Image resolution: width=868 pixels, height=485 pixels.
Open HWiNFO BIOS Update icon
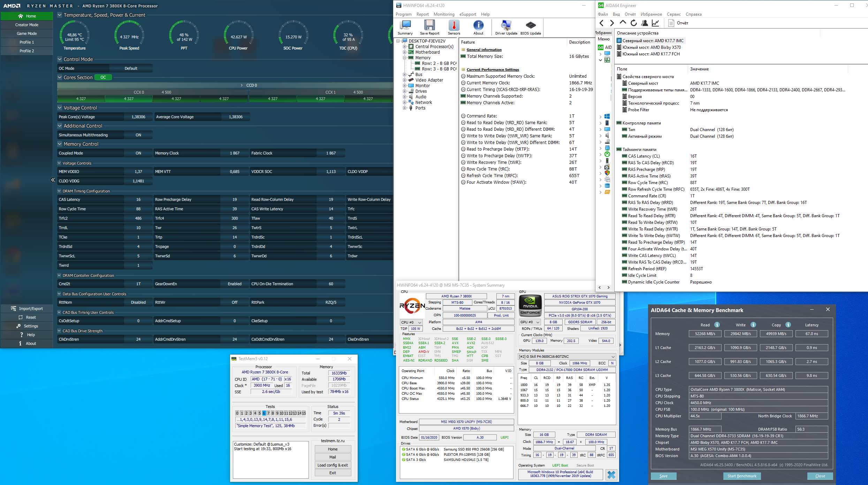coord(531,27)
